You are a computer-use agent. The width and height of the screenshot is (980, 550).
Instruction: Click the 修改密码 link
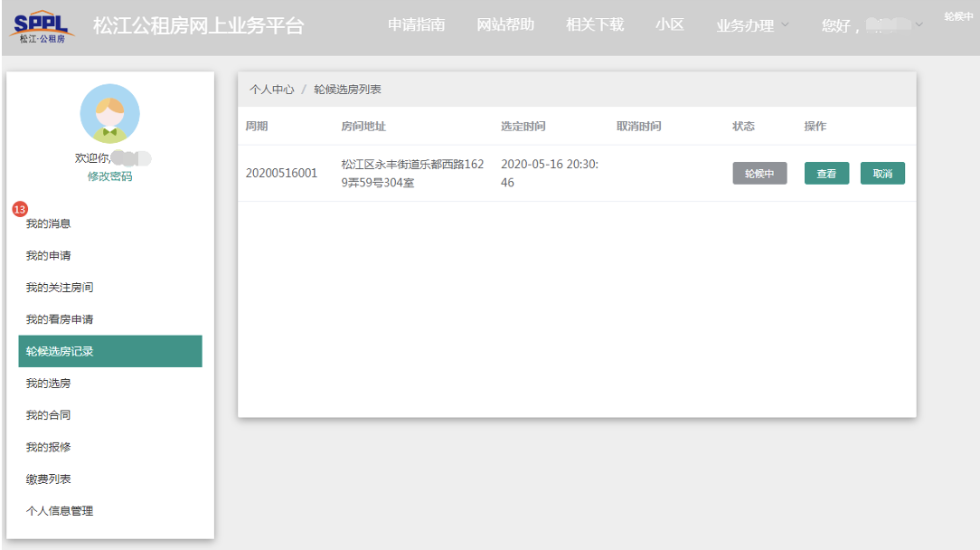[109, 176]
